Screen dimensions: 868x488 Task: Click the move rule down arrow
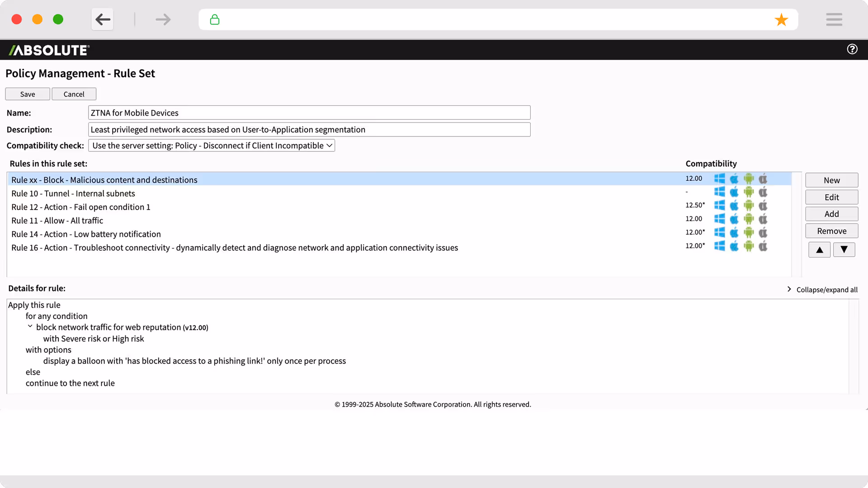pos(844,250)
